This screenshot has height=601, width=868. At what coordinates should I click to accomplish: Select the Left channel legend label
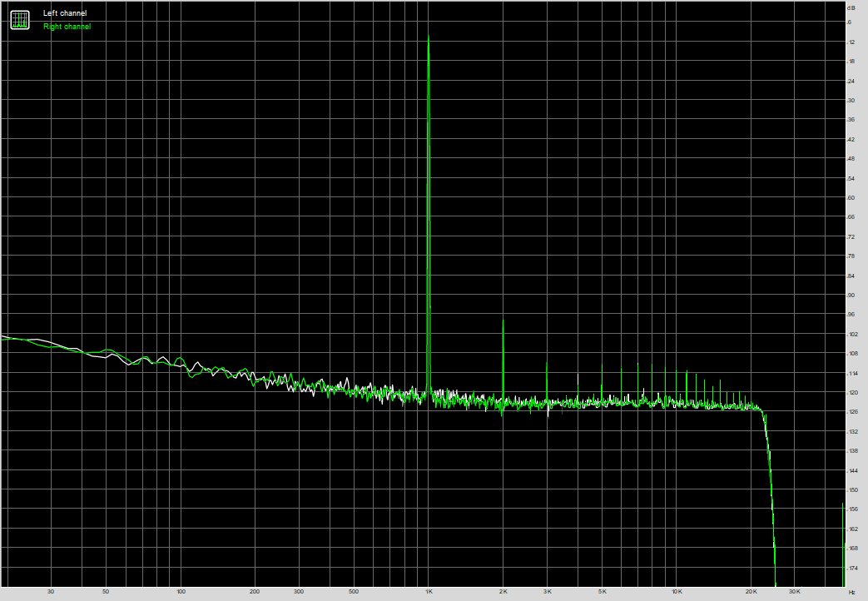tap(65, 13)
